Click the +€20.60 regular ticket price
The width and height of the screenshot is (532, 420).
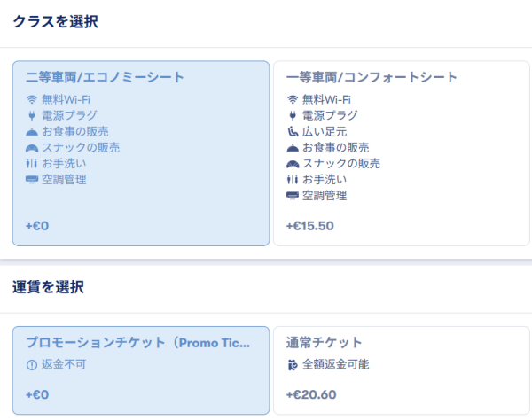click(311, 394)
